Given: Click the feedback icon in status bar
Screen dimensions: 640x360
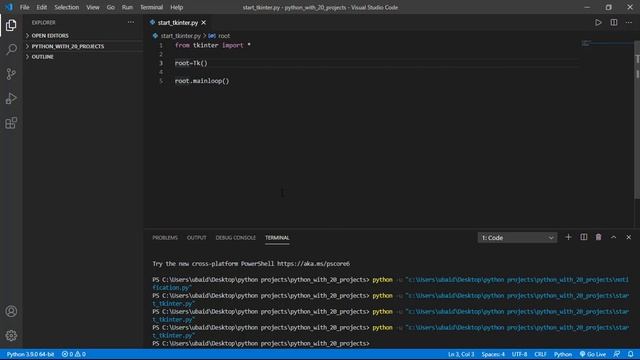Looking at the screenshot, I should tap(617, 354).
